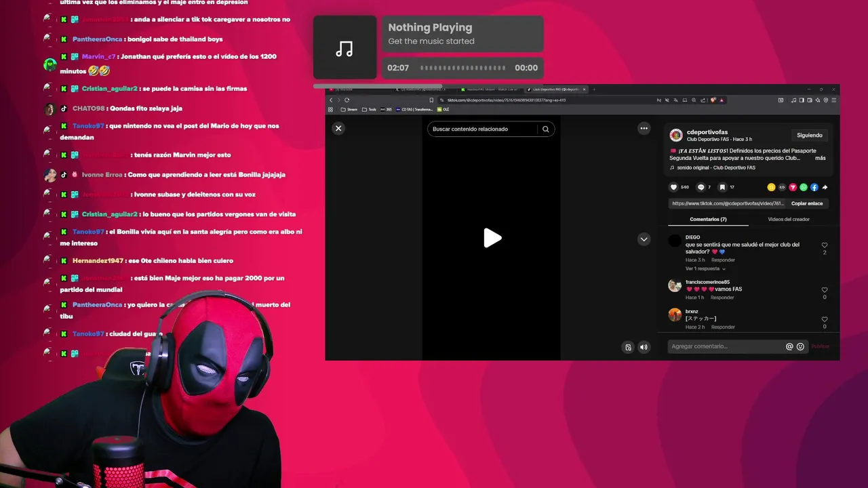Reply to DIEGO's comment with Responder
This screenshot has height=488, width=868.
click(x=723, y=260)
